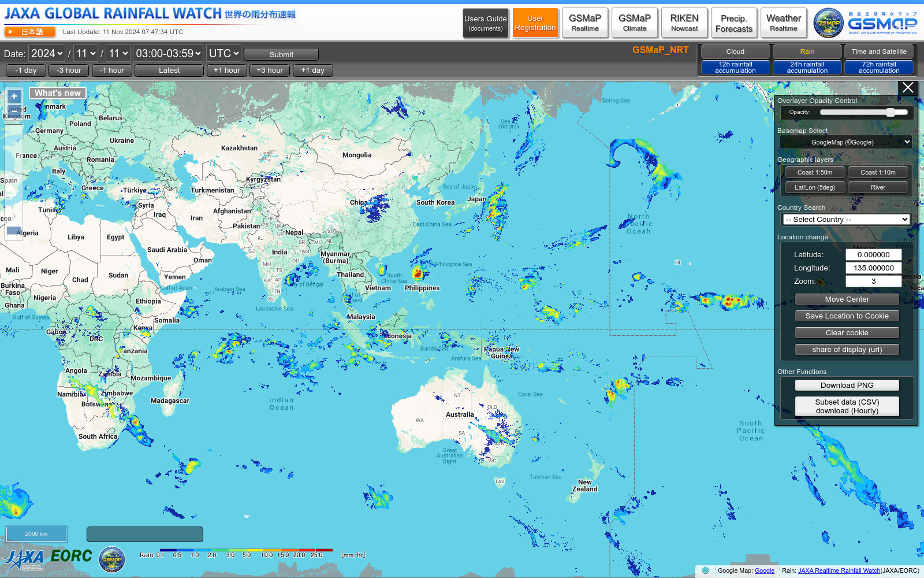
Task: Download the map as PNG
Action: [x=847, y=386]
